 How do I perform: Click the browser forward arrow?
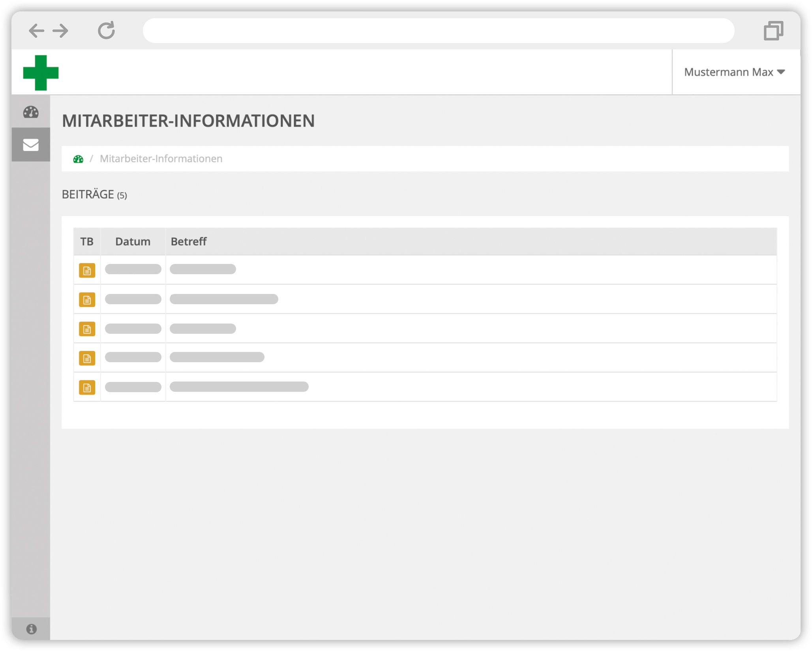pyautogui.click(x=60, y=31)
